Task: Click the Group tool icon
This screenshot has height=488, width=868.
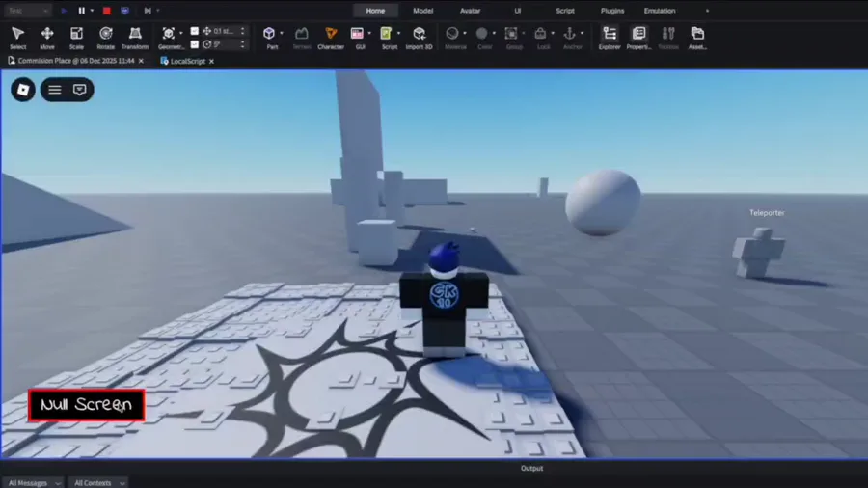Action: [x=511, y=33]
